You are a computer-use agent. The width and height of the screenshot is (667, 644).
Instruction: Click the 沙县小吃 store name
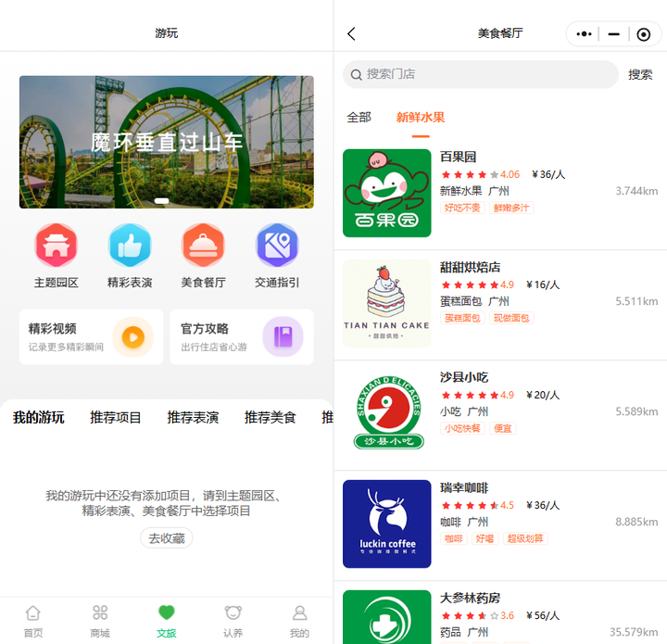point(464,377)
